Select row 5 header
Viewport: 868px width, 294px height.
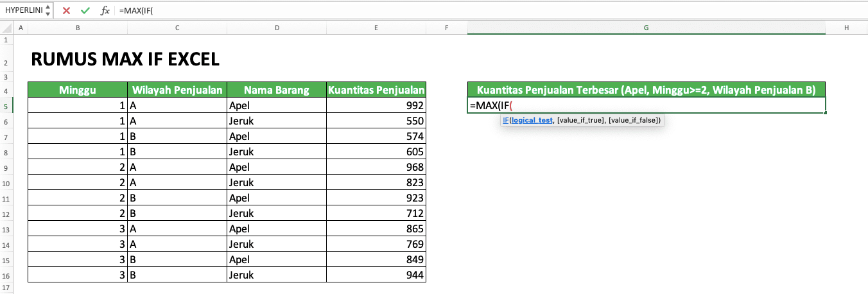point(6,105)
